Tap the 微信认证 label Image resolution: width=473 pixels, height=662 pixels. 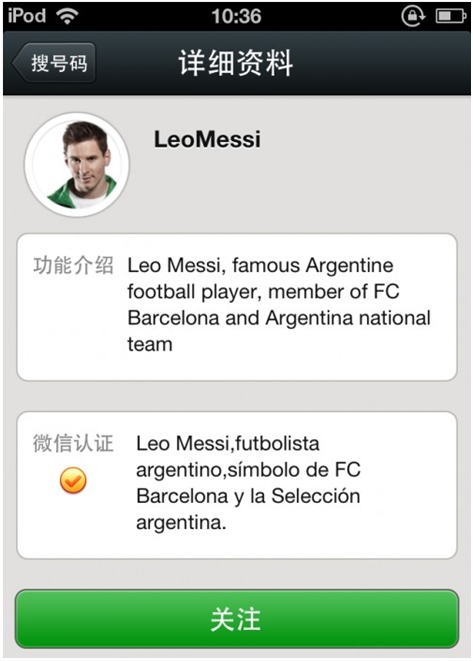pyautogui.click(x=73, y=443)
